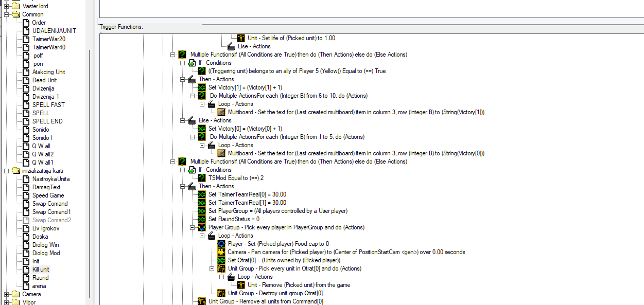This screenshot has width=644, height=305.
Task: Expand the Vibor folder
Action: [7, 302]
